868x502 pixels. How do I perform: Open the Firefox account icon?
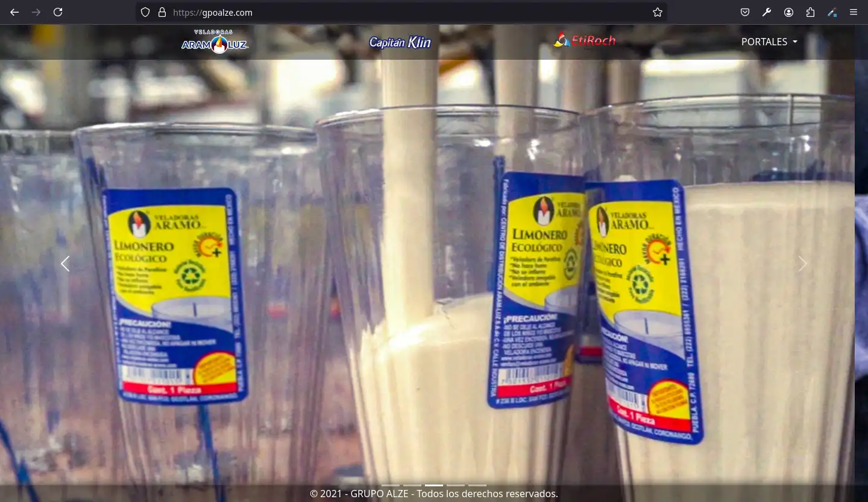[788, 12]
